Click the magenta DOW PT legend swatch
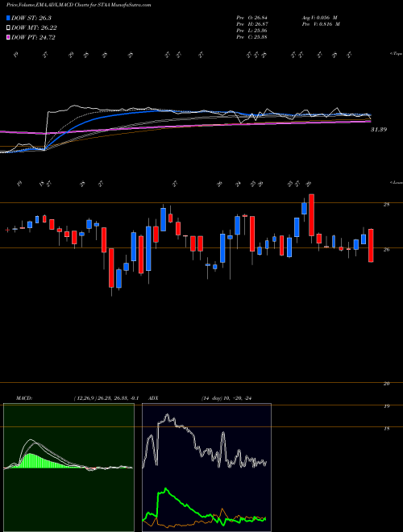This screenshot has height=532, width=403. pyautogui.click(x=8, y=37)
